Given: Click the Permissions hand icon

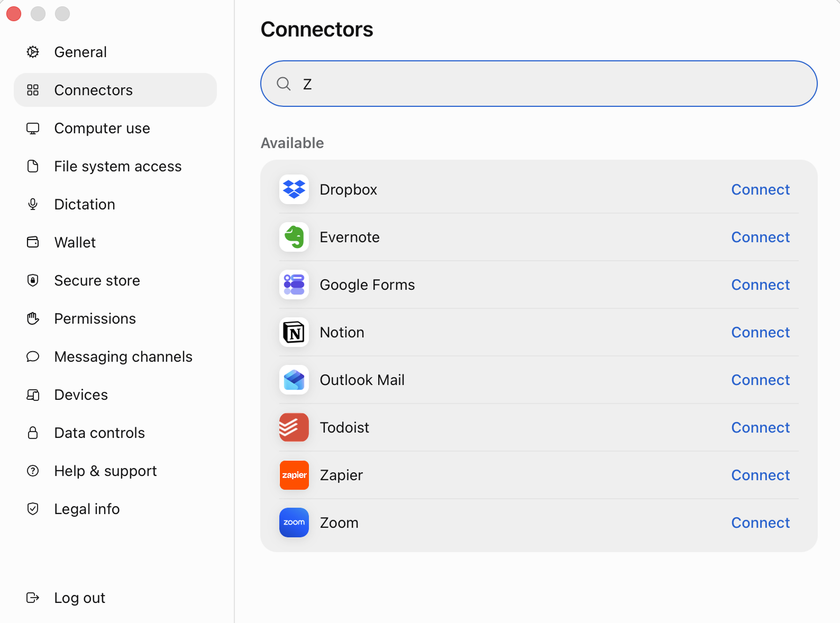Looking at the screenshot, I should pyautogui.click(x=33, y=318).
